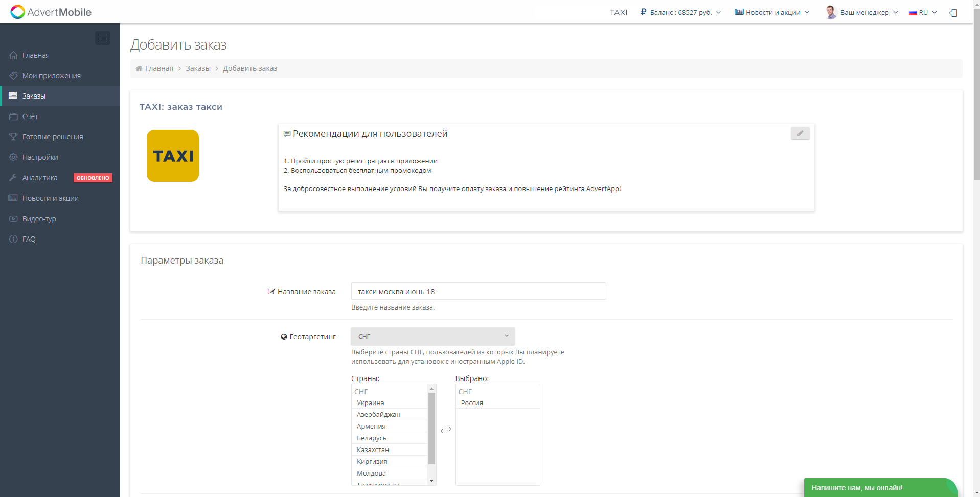Screen dimensions: 980x497
Task: Click the play icon beside Видео-тур
Action: (x=13, y=219)
